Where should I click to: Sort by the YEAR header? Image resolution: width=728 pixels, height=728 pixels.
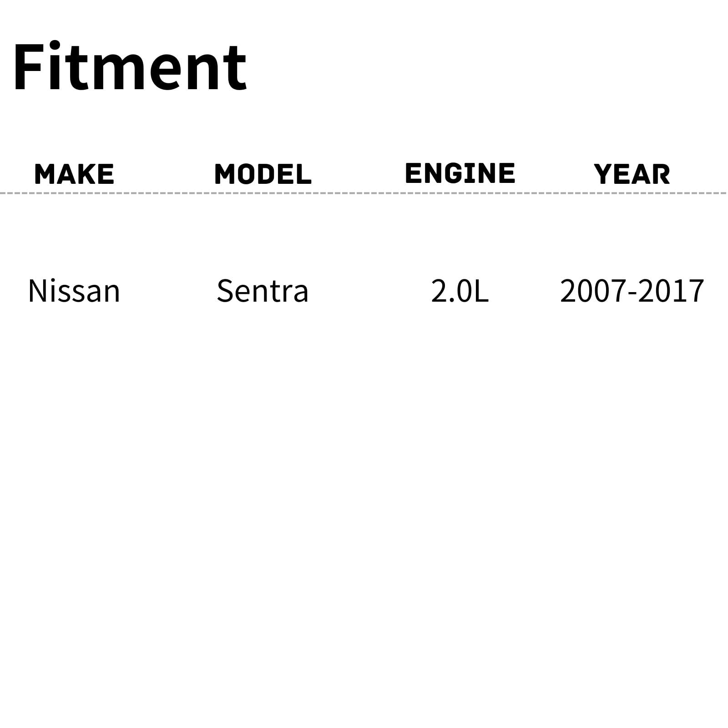(632, 174)
